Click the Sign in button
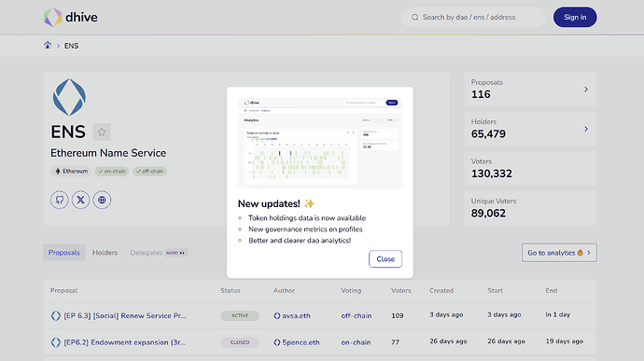Image resolution: width=644 pixels, height=361 pixels. coord(575,17)
